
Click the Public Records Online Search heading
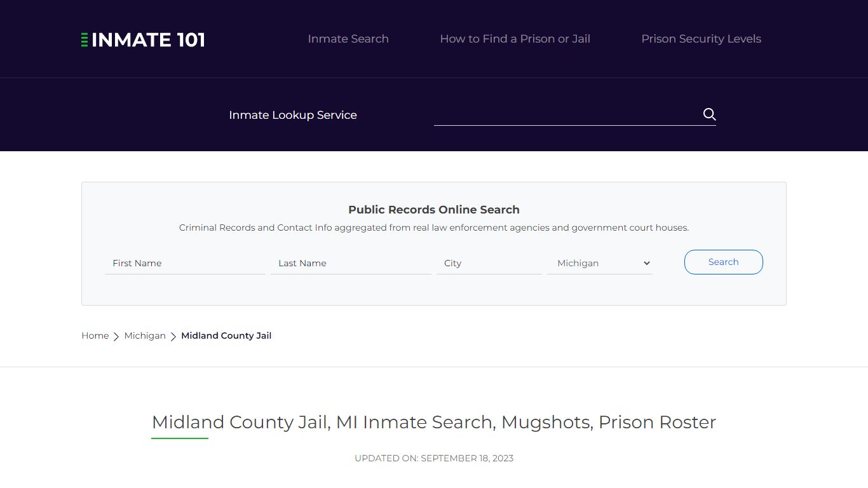click(x=434, y=210)
